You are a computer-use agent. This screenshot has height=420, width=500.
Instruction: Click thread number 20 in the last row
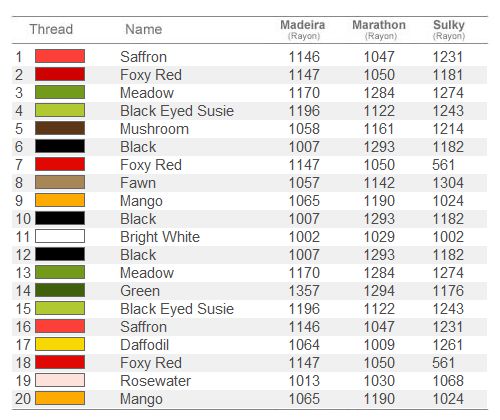coord(23,399)
